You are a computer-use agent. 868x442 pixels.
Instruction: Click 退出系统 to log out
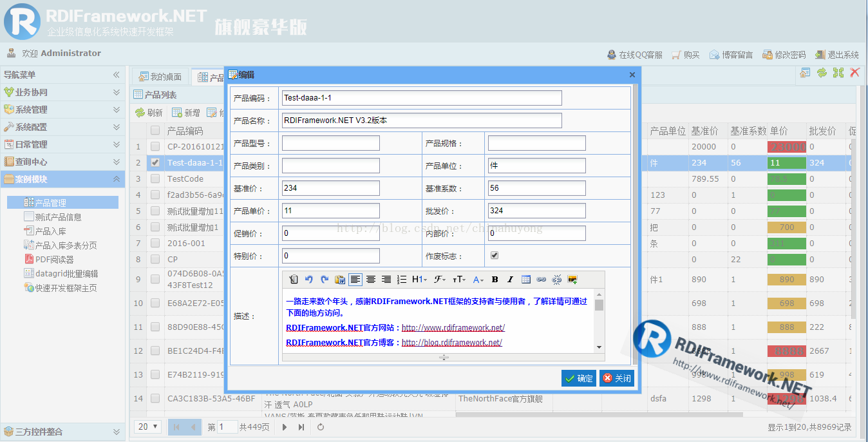[836, 55]
